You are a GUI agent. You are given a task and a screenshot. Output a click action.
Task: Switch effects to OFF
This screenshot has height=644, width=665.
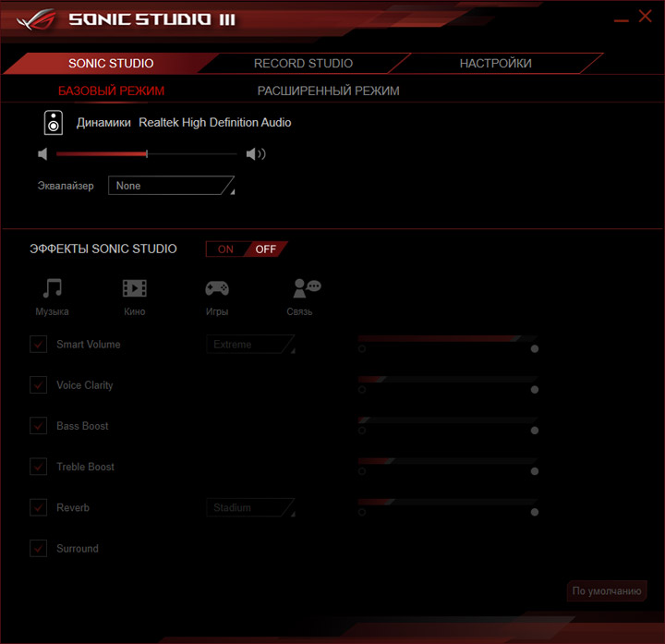click(265, 249)
